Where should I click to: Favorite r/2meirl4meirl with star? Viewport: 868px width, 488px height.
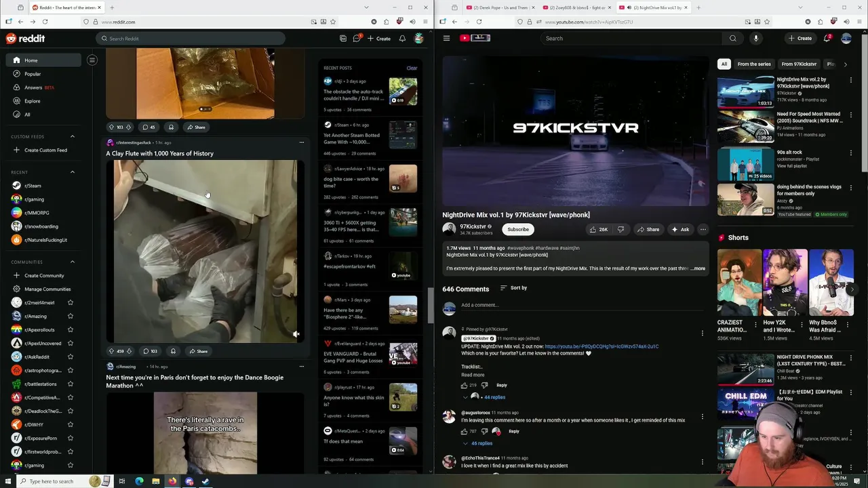point(70,302)
